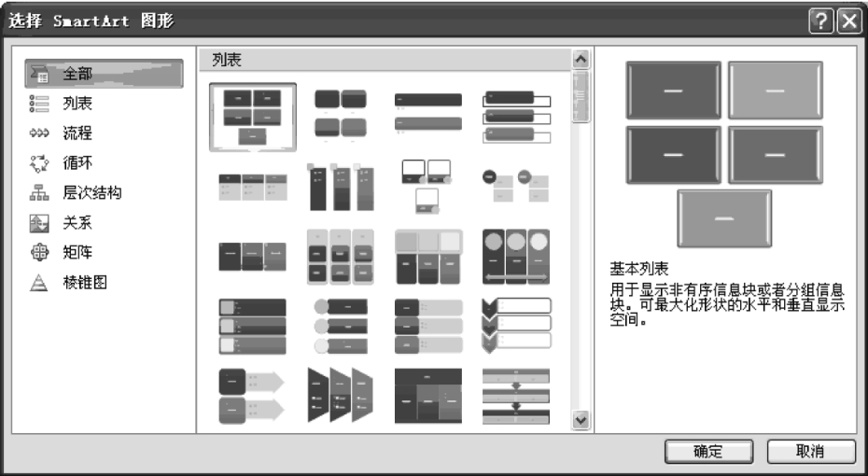Open dialog help question mark button

point(821,21)
